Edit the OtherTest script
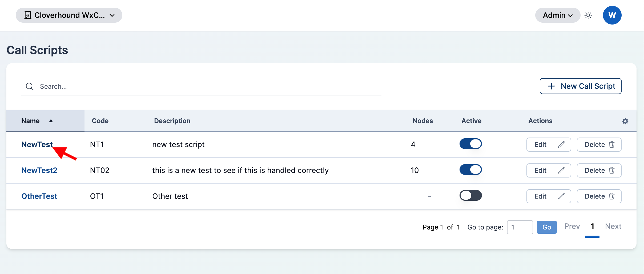644x274 pixels. click(x=549, y=196)
